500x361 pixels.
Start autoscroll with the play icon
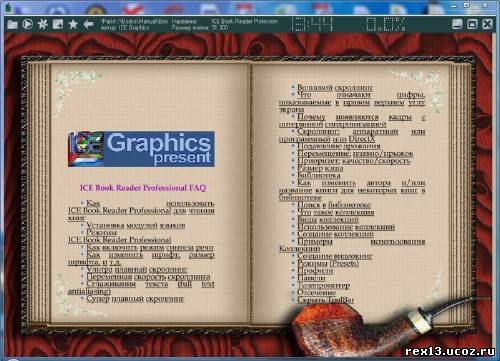[x=27, y=24]
